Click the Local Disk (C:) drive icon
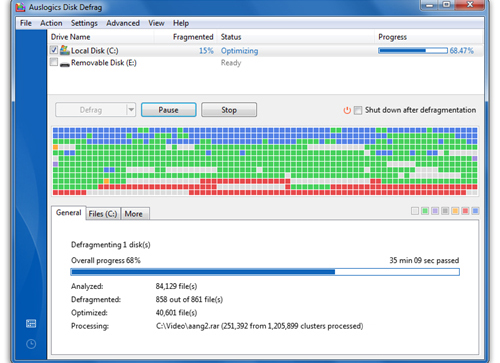 (65, 50)
